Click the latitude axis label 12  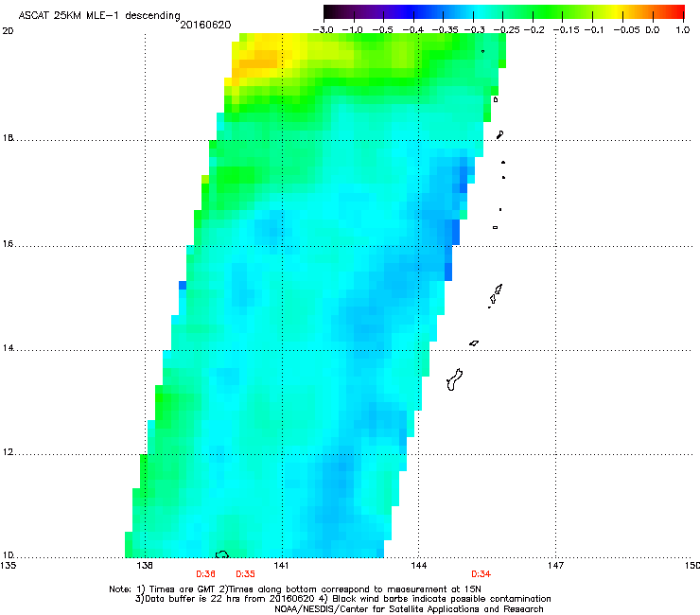8,452
